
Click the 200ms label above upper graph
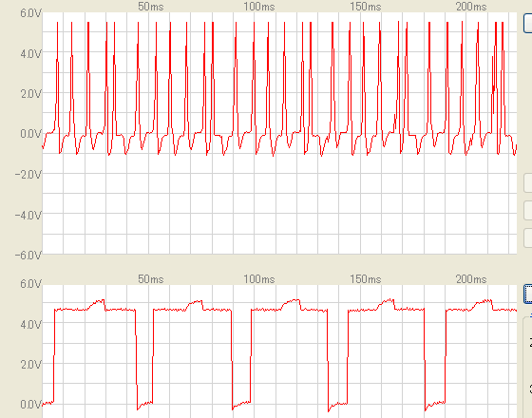[x=471, y=7]
